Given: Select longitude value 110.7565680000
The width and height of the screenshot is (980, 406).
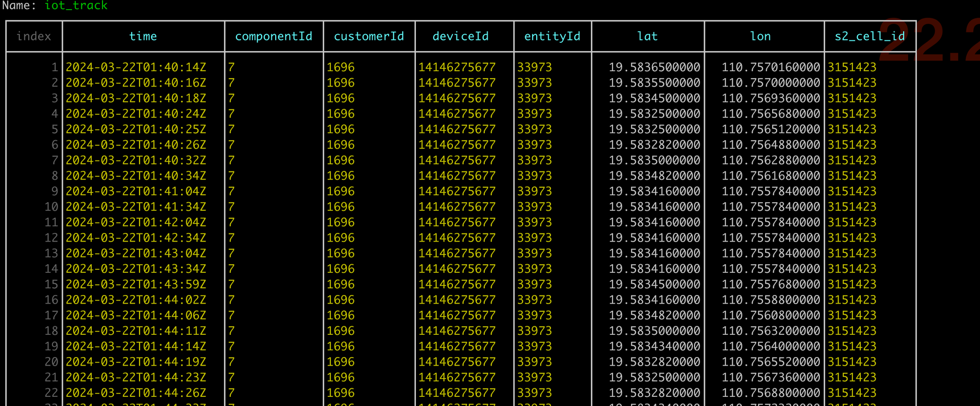Looking at the screenshot, I should point(771,114).
